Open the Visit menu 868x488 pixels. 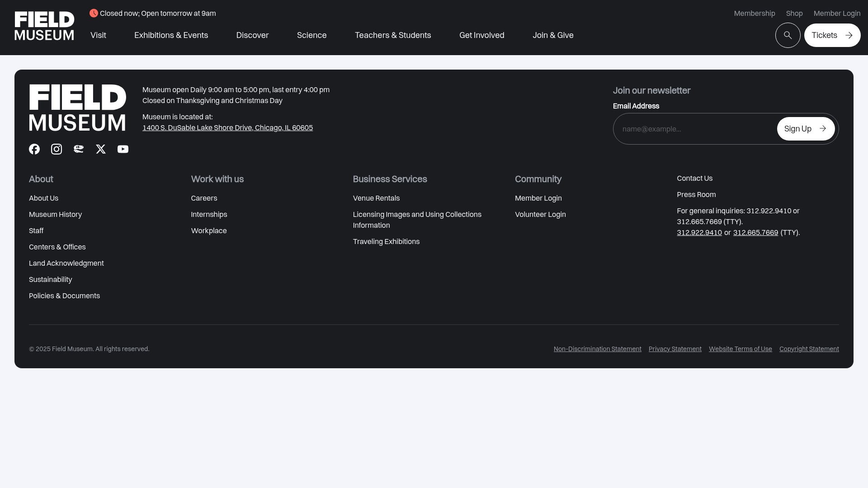pyautogui.click(x=98, y=35)
